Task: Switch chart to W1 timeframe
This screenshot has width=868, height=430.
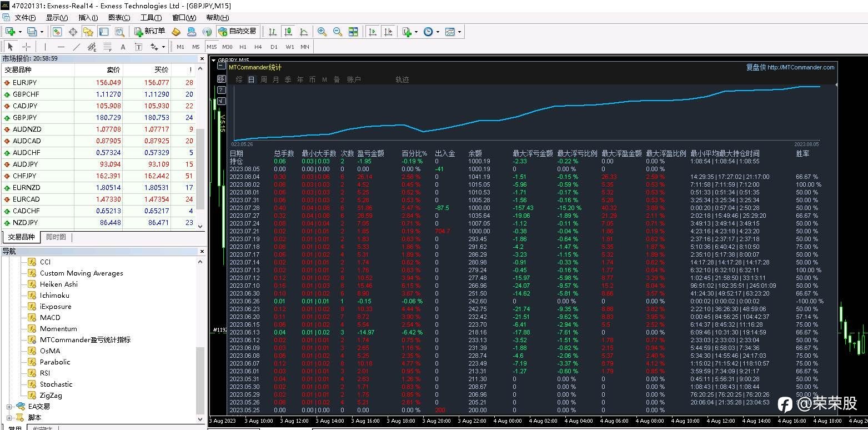Action: click(x=290, y=47)
